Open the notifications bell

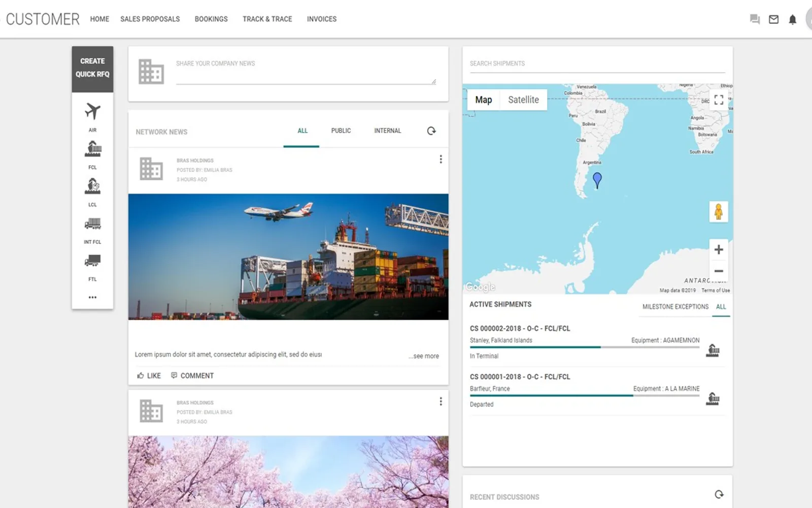point(792,19)
